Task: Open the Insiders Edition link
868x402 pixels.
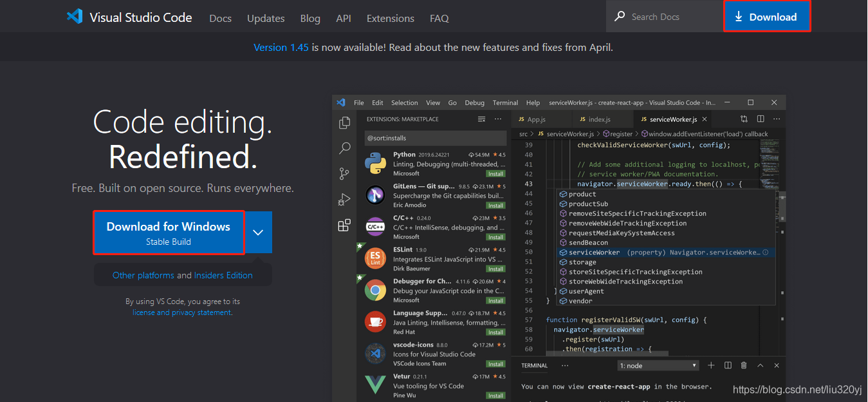Action: (x=223, y=275)
